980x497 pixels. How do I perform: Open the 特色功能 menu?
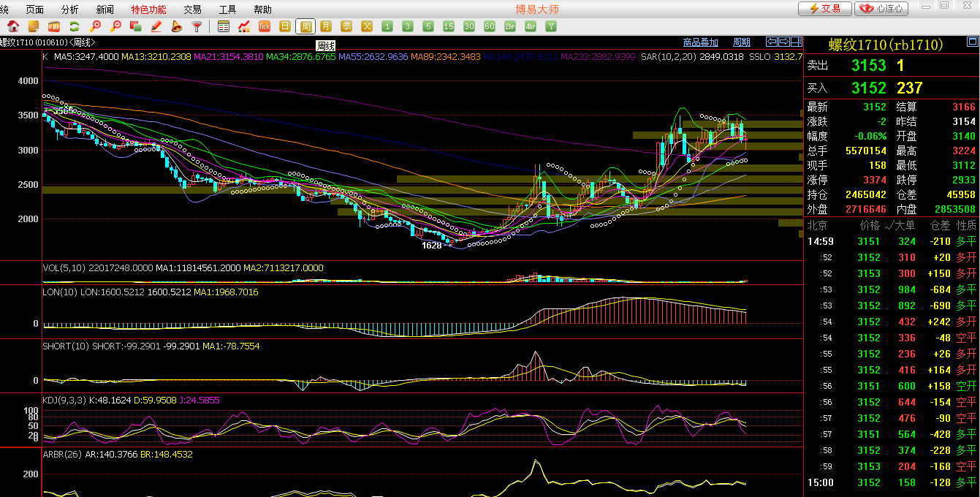(x=149, y=10)
